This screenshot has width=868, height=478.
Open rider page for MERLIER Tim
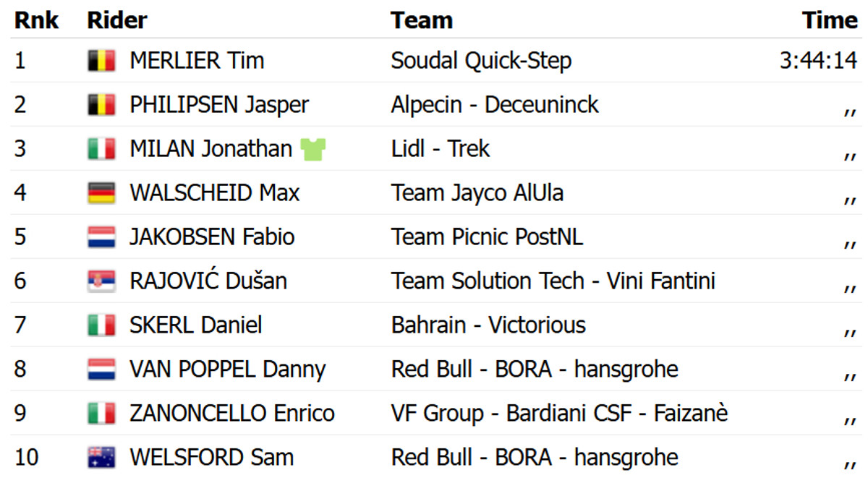[197, 61]
